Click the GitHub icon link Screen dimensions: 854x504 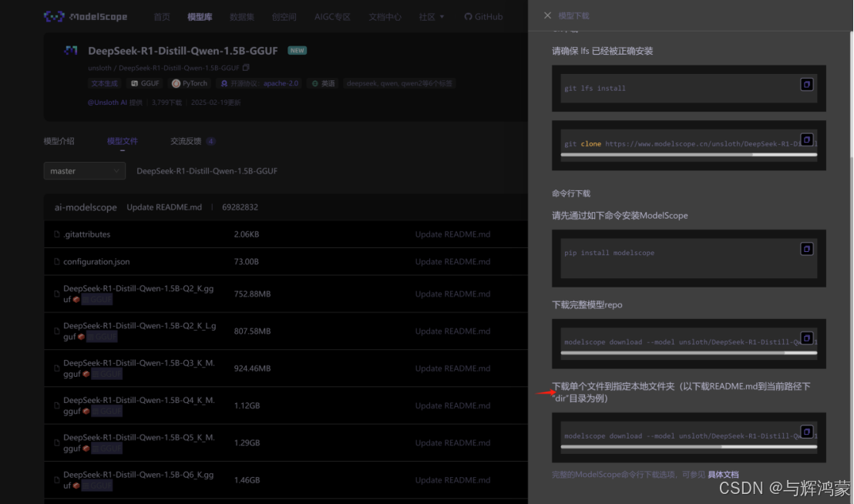(483, 17)
